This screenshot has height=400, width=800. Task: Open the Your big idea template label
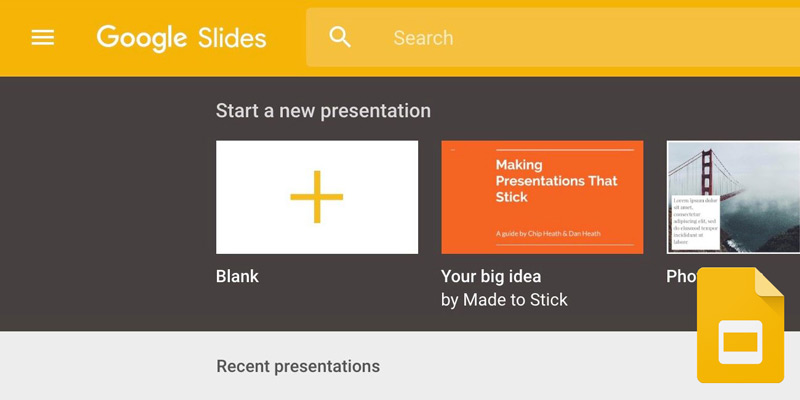coord(491,276)
